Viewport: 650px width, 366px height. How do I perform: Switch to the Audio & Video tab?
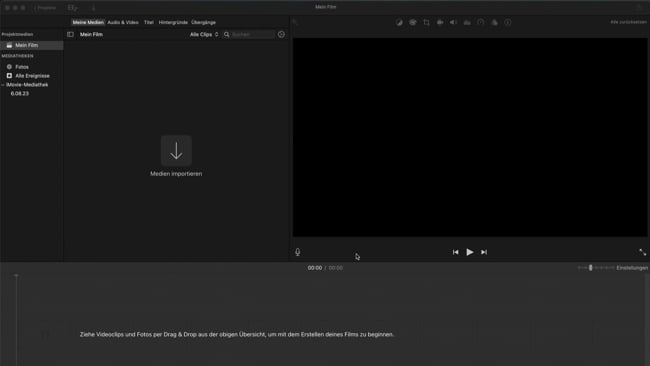(x=123, y=22)
